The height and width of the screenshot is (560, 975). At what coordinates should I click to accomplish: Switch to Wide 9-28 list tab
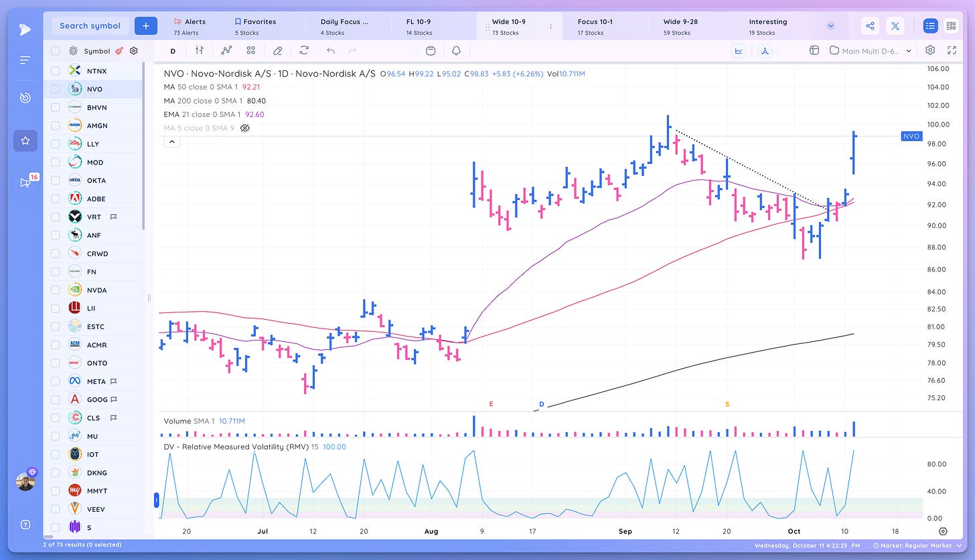(x=680, y=26)
